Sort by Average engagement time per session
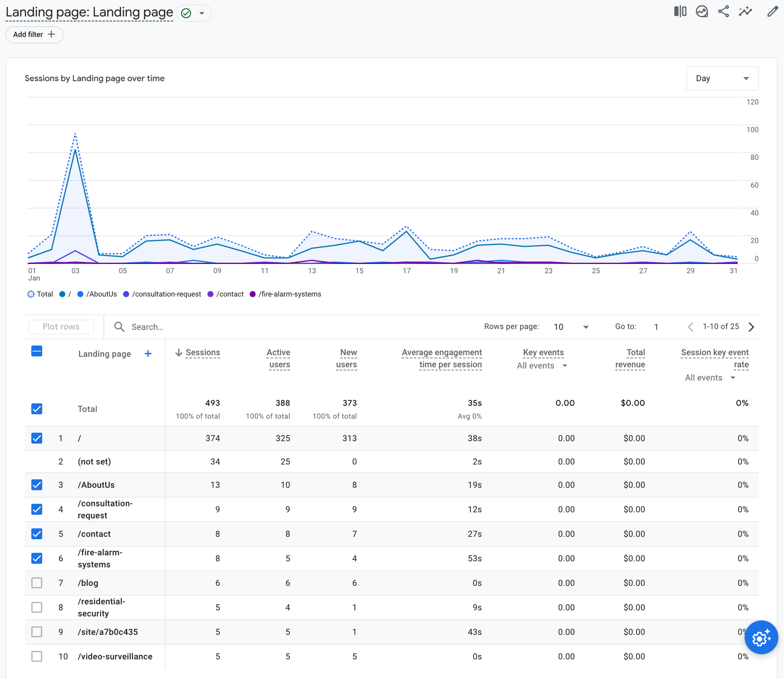784x679 pixels. [x=442, y=358]
